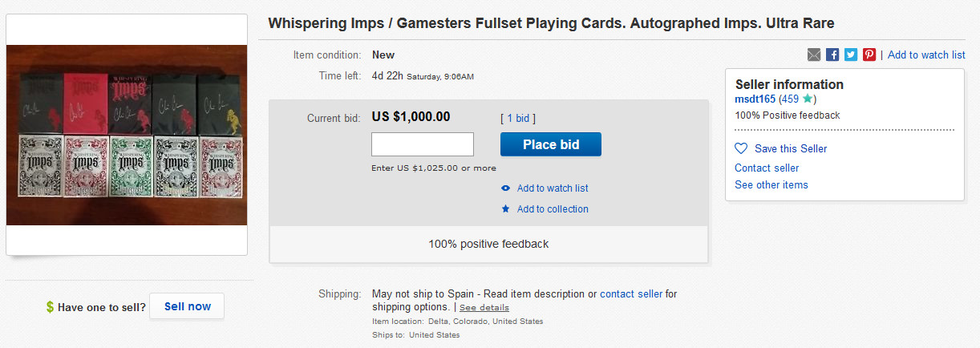Expand shipping See details link
Image resolution: width=980 pixels, height=348 pixels.
(x=484, y=308)
